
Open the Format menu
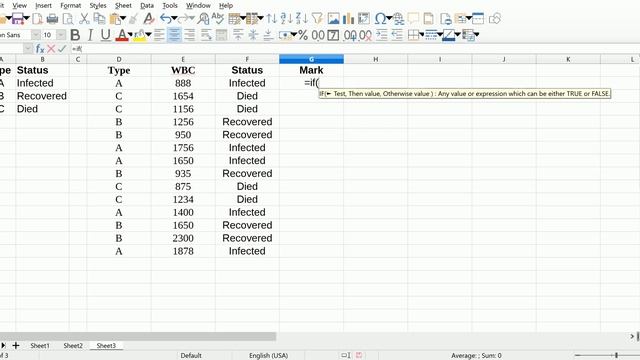pos(71,6)
